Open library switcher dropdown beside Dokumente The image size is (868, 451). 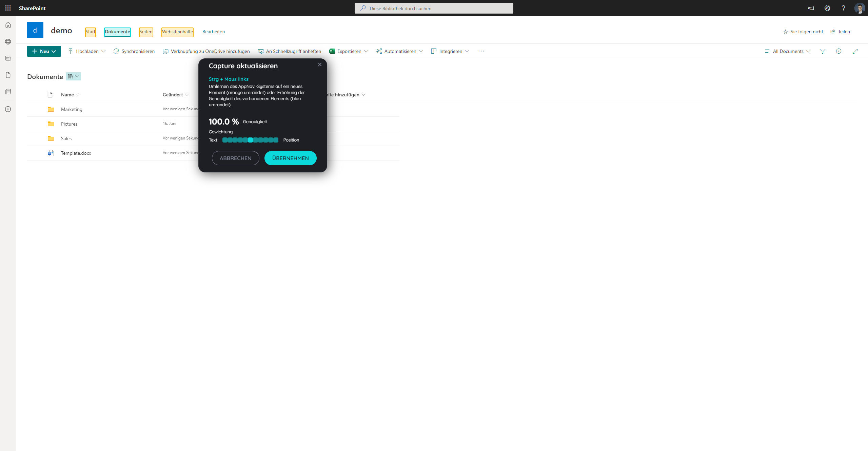[73, 76]
